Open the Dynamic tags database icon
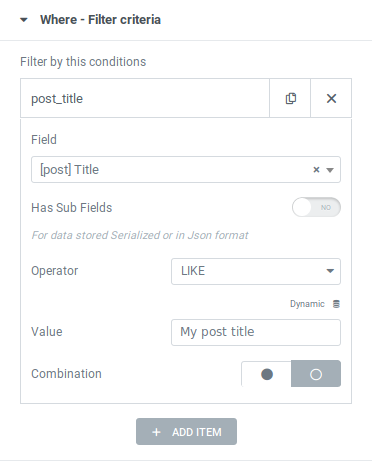Image resolution: width=372 pixels, height=461 pixels. coord(336,304)
